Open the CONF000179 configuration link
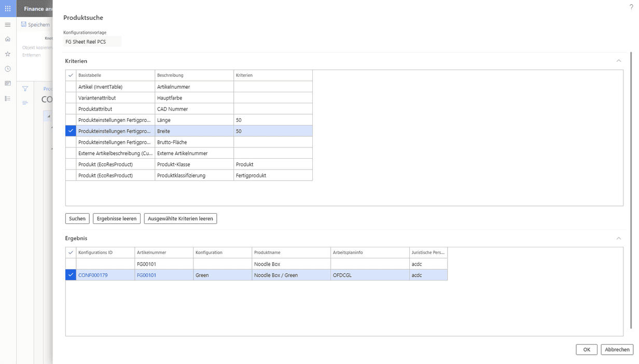This screenshot has width=639, height=364. pyautogui.click(x=93, y=275)
